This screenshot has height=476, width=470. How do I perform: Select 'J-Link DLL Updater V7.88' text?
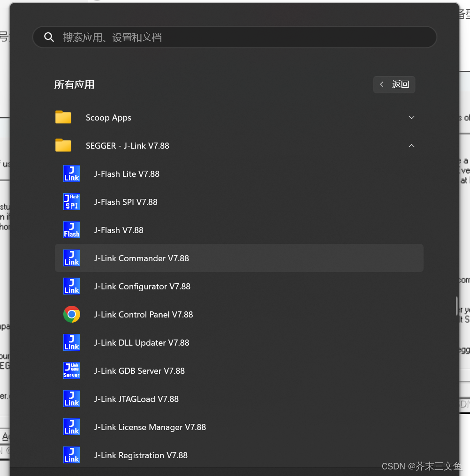coord(142,343)
